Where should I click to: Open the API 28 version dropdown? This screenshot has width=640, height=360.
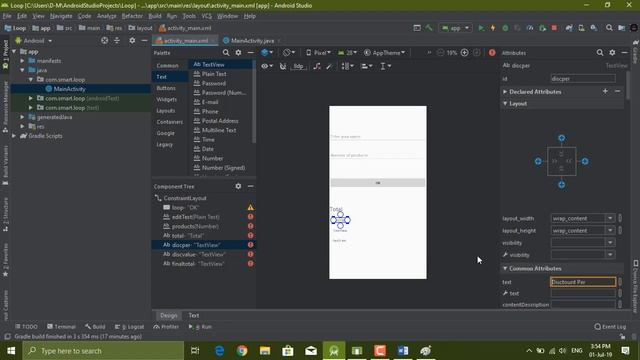[x=347, y=53]
